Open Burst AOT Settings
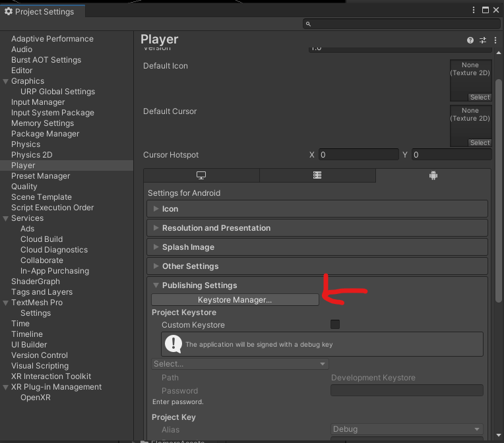 (x=46, y=60)
